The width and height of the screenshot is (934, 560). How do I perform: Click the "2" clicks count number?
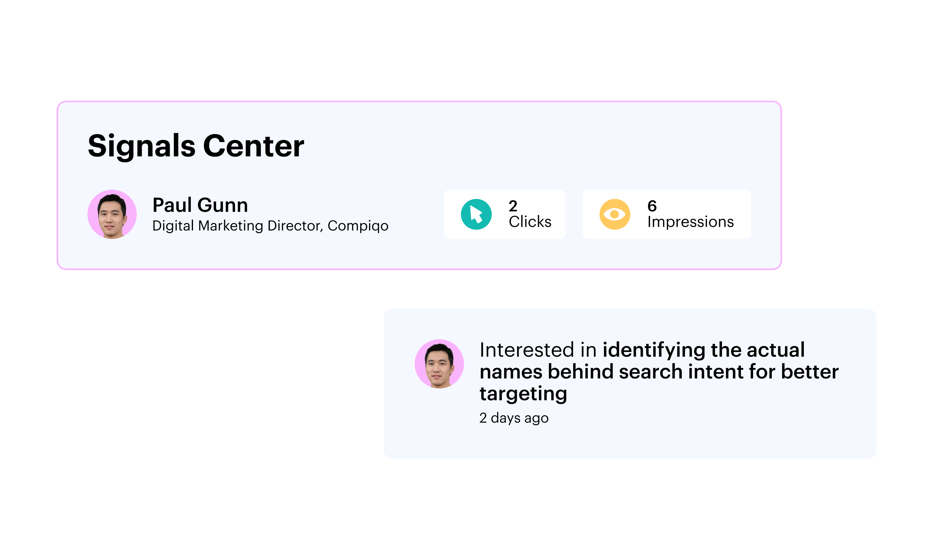(x=513, y=206)
